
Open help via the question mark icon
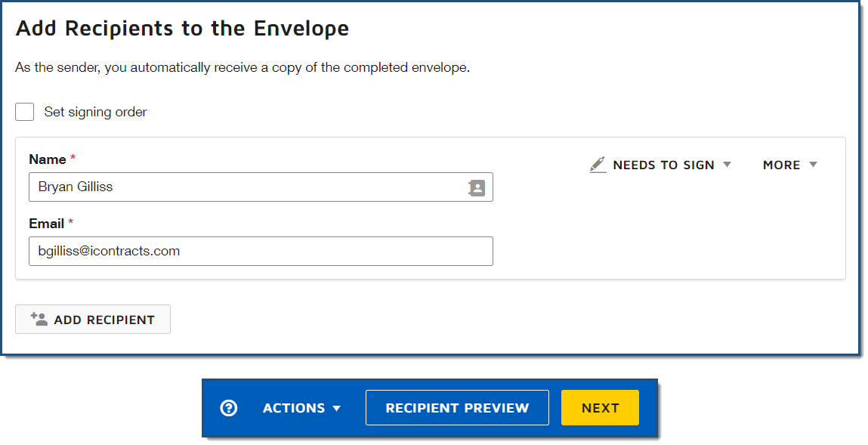point(229,408)
